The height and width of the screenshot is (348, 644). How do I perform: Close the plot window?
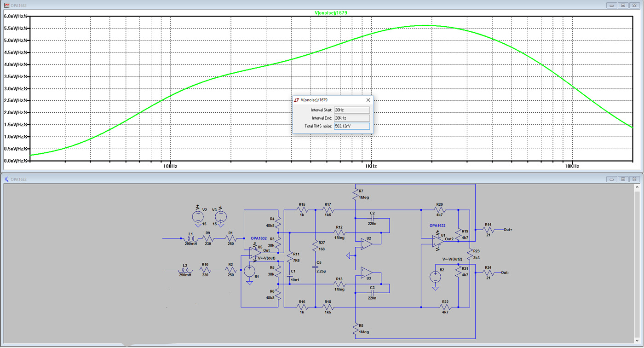tap(634, 5)
